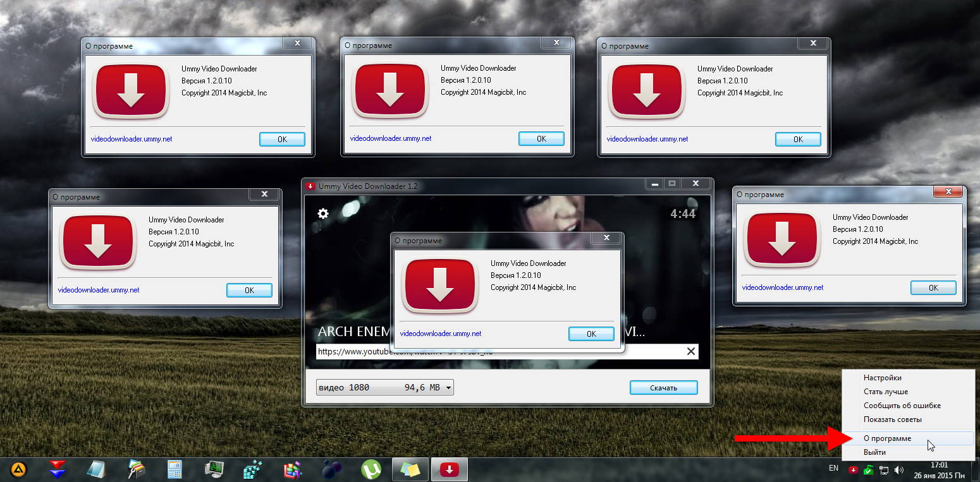
Task: Open Notepad from the taskbar
Action: tap(96, 469)
